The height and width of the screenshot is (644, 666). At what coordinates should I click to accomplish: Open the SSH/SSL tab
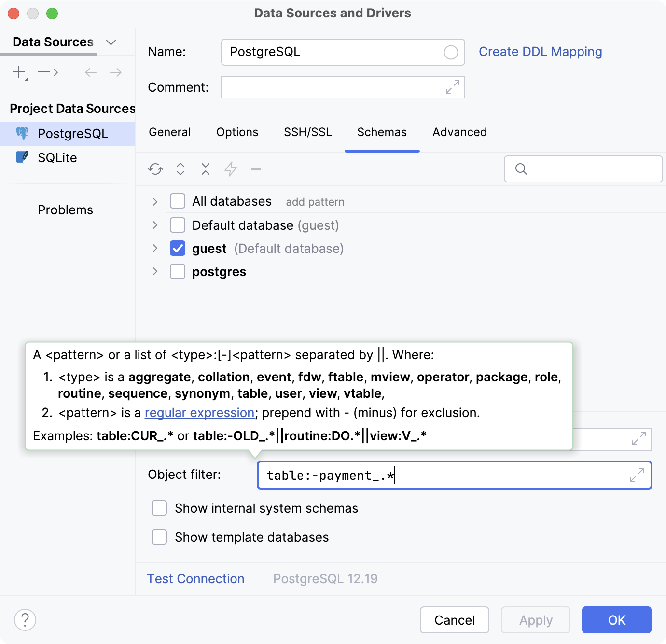tap(307, 132)
